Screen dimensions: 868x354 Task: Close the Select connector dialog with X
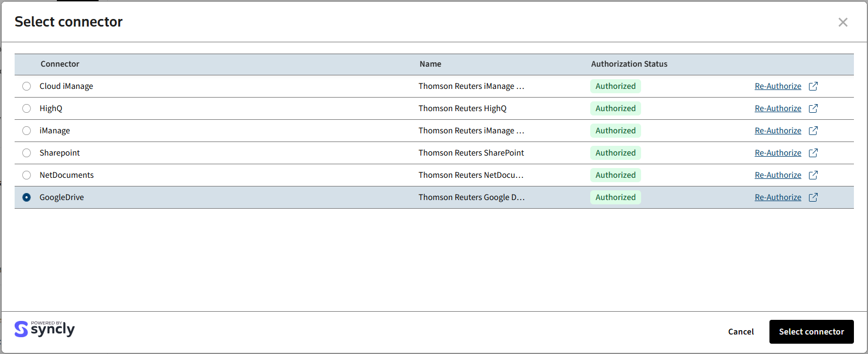click(843, 22)
